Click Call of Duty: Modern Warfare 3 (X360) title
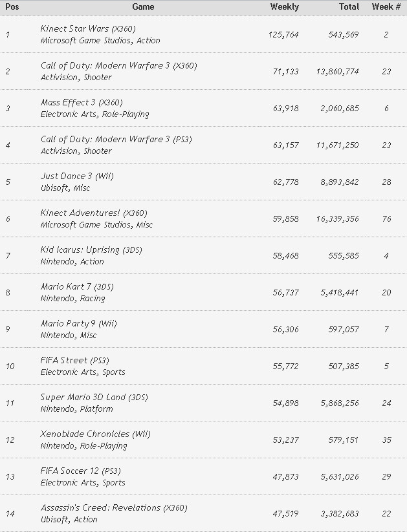Viewport: 407px width, 532px height. pyautogui.click(x=118, y=66)
